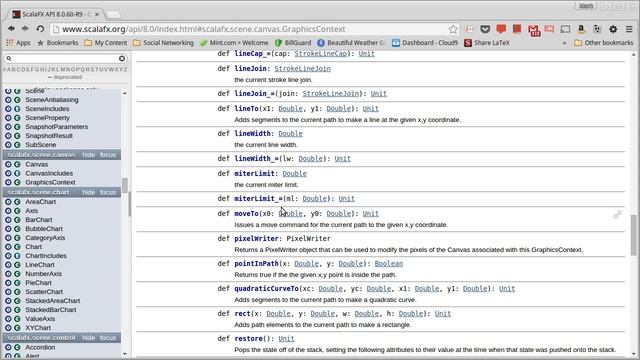The width and height of the screenshot is (640, 360).
Task: Open the Other bookmarks folder
Action: (604, 42)
